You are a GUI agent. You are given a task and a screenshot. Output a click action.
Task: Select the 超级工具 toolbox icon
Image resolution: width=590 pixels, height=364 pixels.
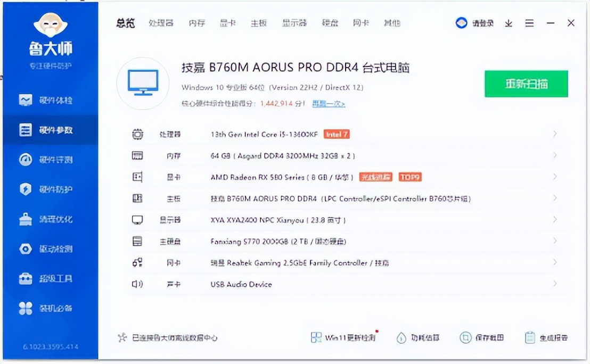coord(50,278)
